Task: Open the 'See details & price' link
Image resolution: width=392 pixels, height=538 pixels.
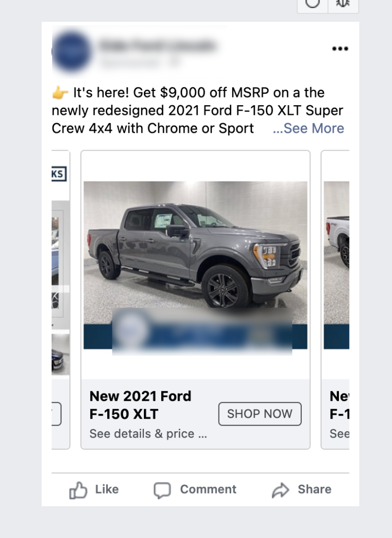Action: [148, 433]
